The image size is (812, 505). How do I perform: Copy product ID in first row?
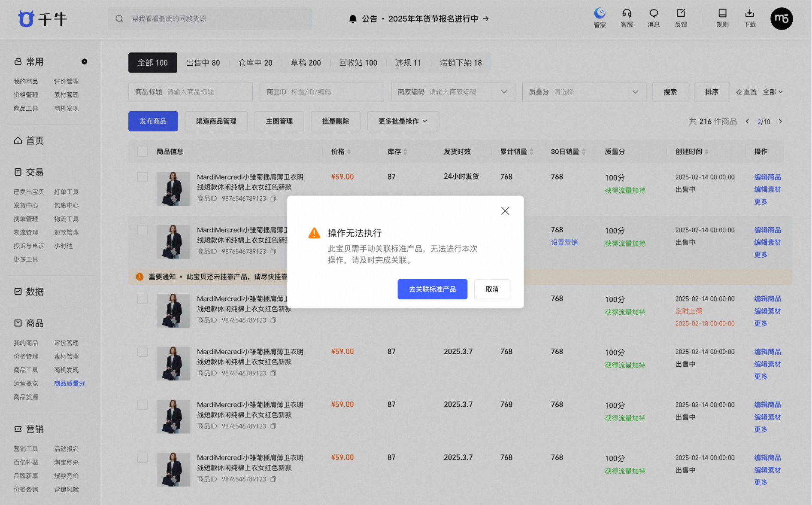(273, 199)
